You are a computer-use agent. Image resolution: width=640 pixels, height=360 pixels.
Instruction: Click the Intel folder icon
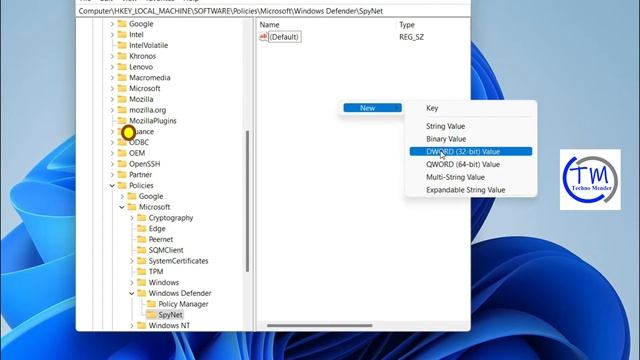tap(122, 34)
